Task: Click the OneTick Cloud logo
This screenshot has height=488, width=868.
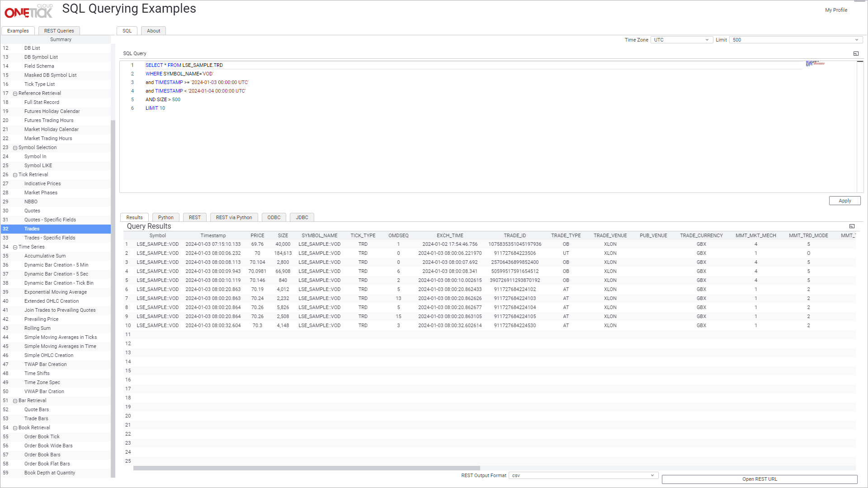Action: (x=28, y=12)
